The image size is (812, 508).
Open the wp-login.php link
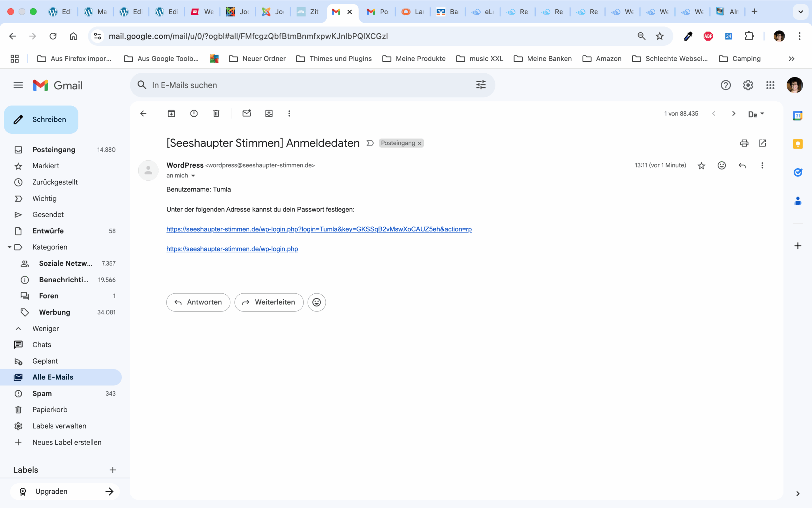[x=232, y=249]
